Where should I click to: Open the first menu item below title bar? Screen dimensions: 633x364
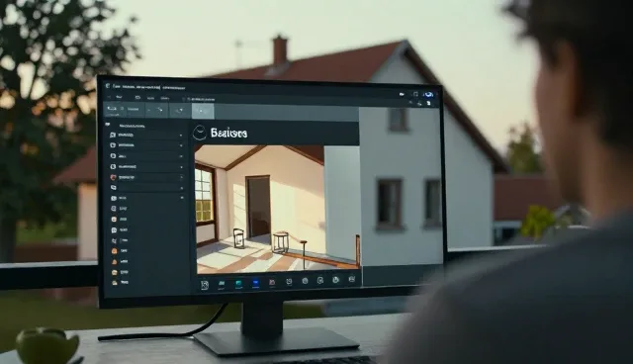coord(119,97)
